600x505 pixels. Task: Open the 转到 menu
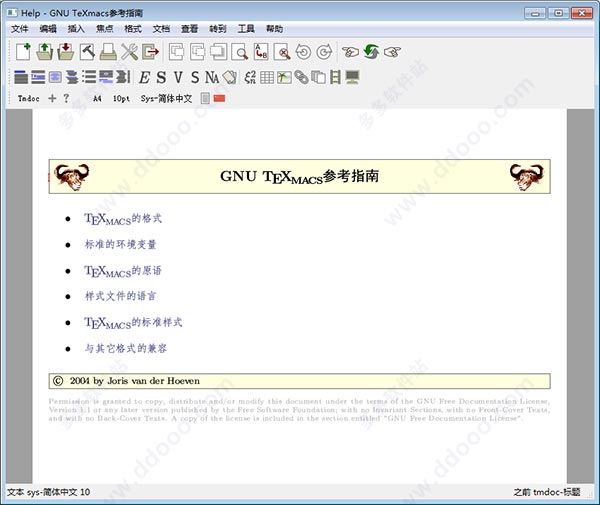pyautogui.click(x=218, y=29)
